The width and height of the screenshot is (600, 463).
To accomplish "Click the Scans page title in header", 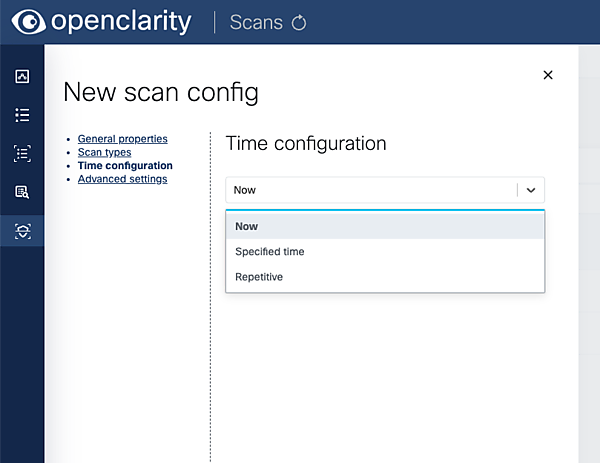I will pyautogui.click(x=256, y=22).
